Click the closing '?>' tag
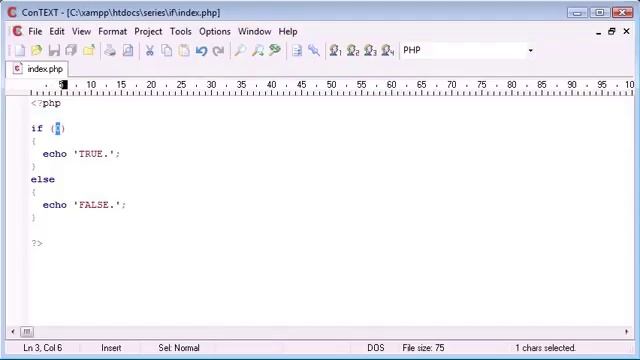Screen dimensions: 640x360 point(37,243)
